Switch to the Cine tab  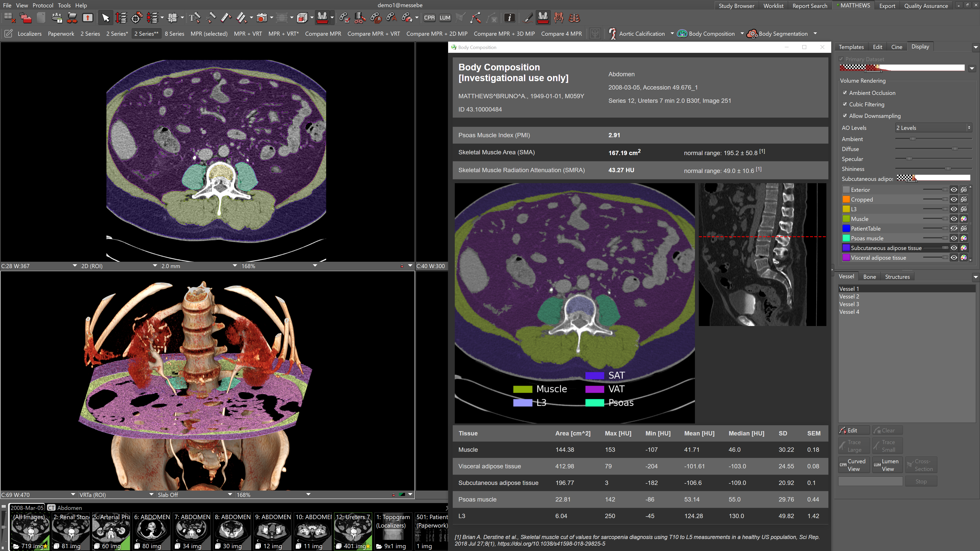(897, 47)
